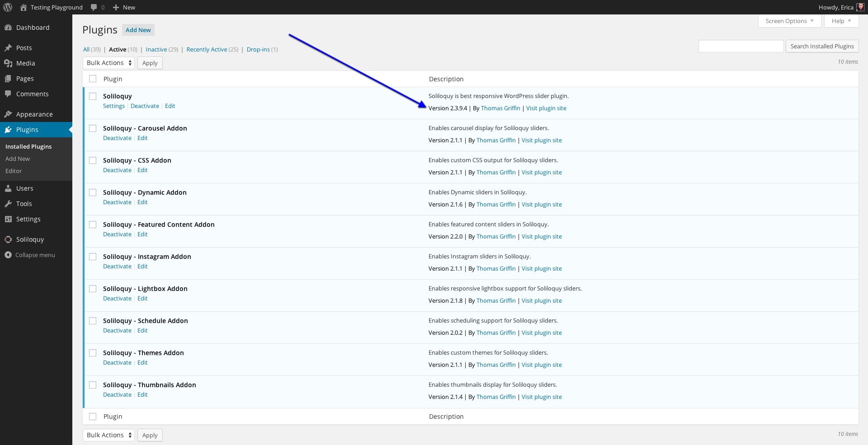Click the Comments bubble icon in sidebar
This screenshot has height=445, width=868.
tap(8, 94)
